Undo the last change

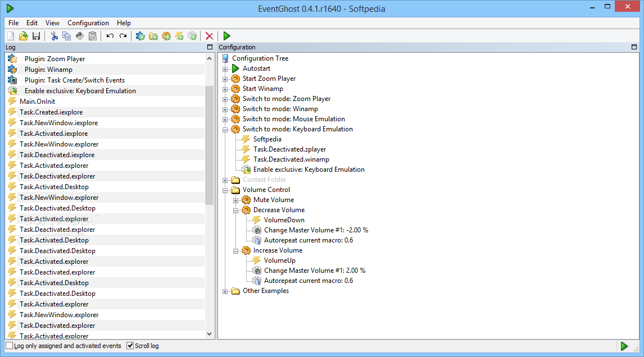click(x=110, y=36)
